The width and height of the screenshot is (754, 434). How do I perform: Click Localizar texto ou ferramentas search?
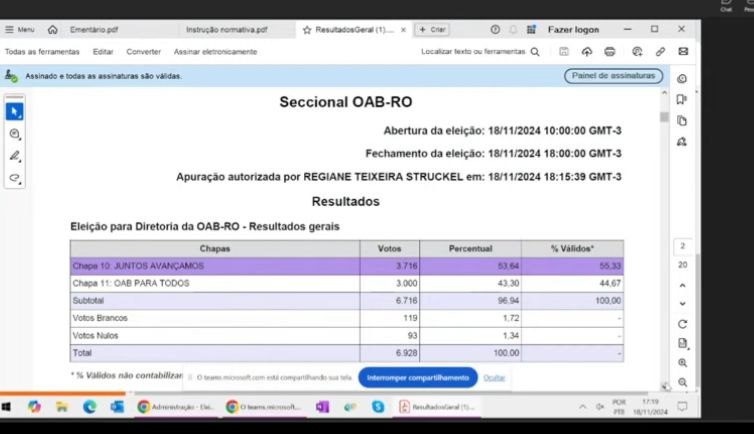pos(480,52)
